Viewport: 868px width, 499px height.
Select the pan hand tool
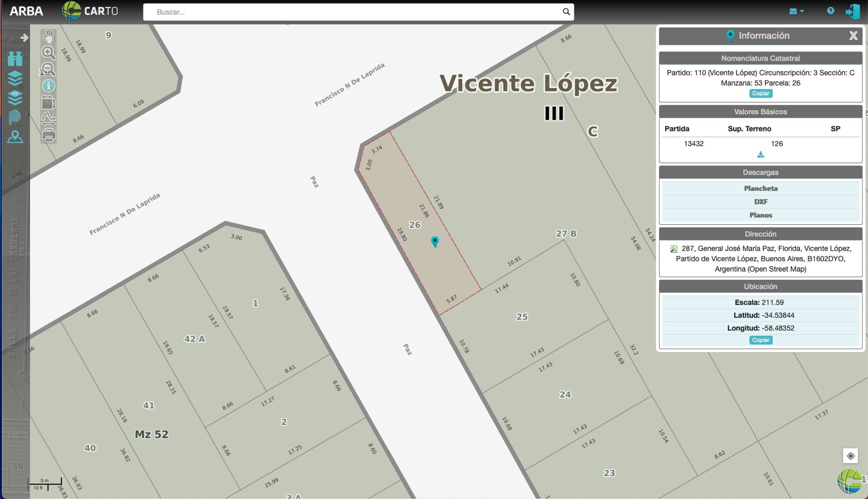pos(48,37)
